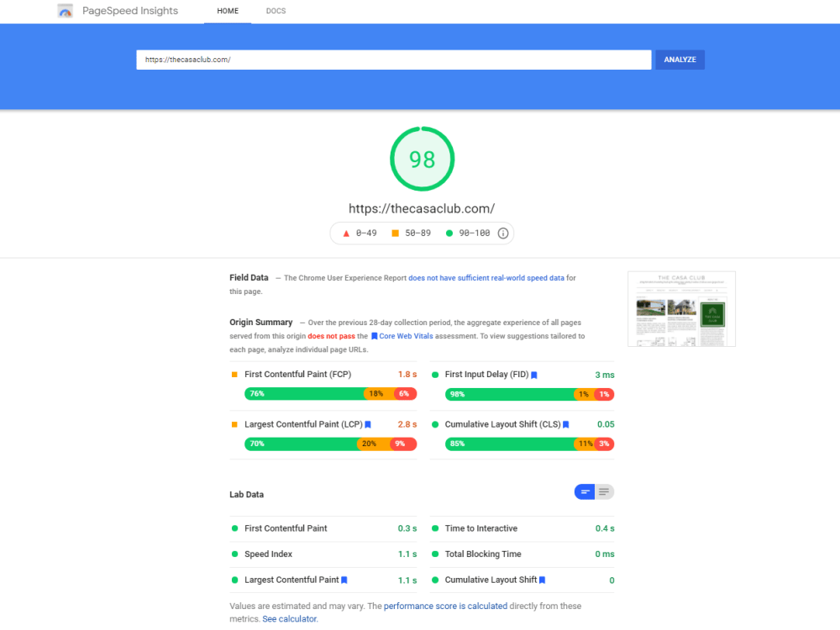This screenshot has height=630, width=840.
Task: Open the score legend info icon
Action: [x=502, y=233]
